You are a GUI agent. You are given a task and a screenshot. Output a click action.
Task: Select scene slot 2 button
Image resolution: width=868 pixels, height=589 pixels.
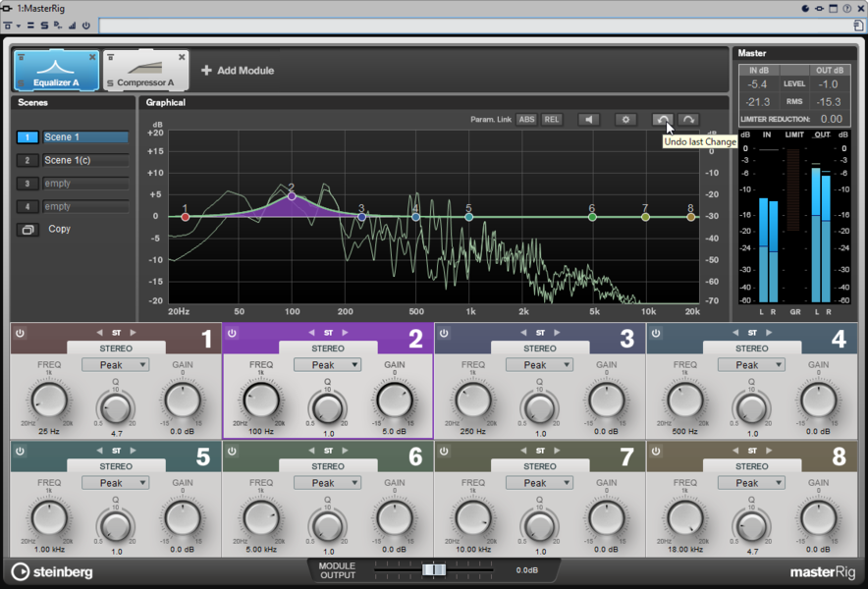27,161
